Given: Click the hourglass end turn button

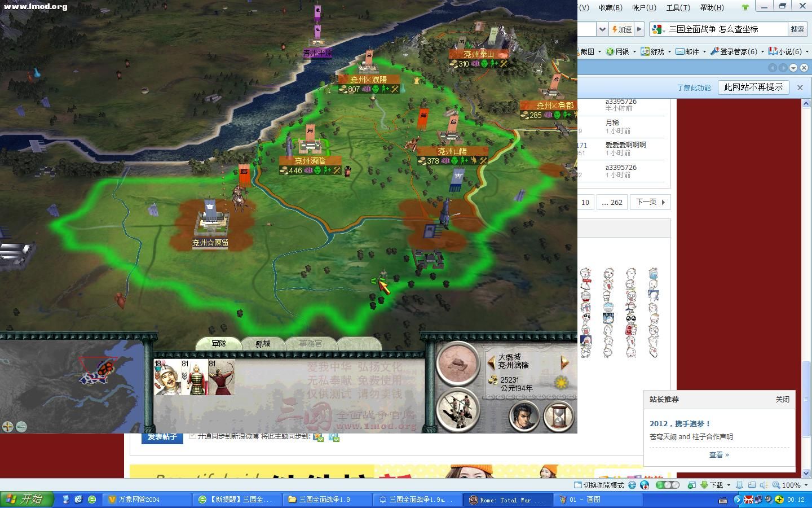Looking at the screenshot, I should click(x=558, y=417).
